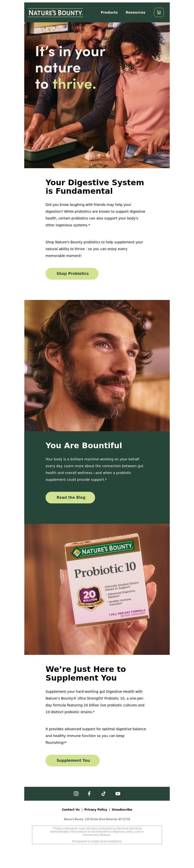Click the Unsubscribe link
This screenshot has height=868, width=194.
(x=122, y=809)
